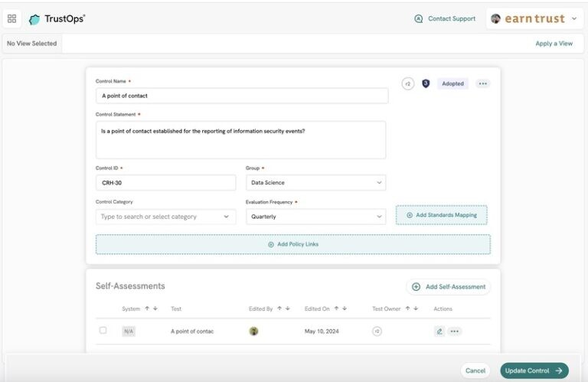The width and height of the screenshot is (588, 382).
Task: Click the Edited By user avatar
Action: (253, 331)
